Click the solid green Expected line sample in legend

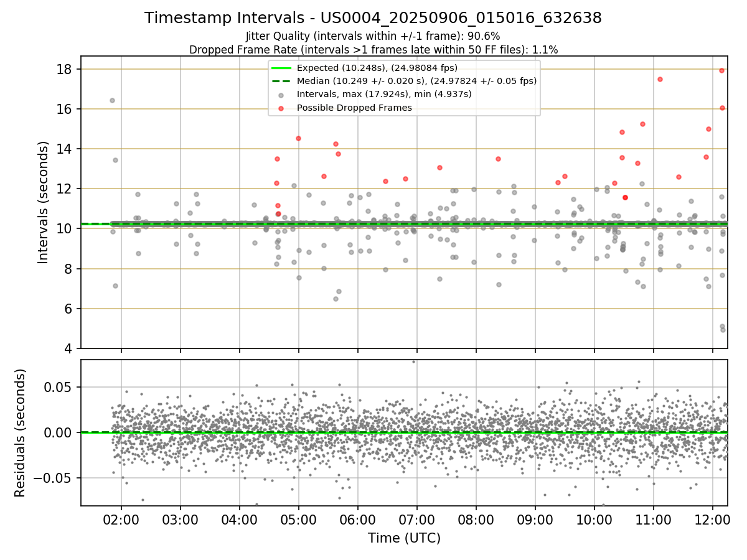(281, 68)
